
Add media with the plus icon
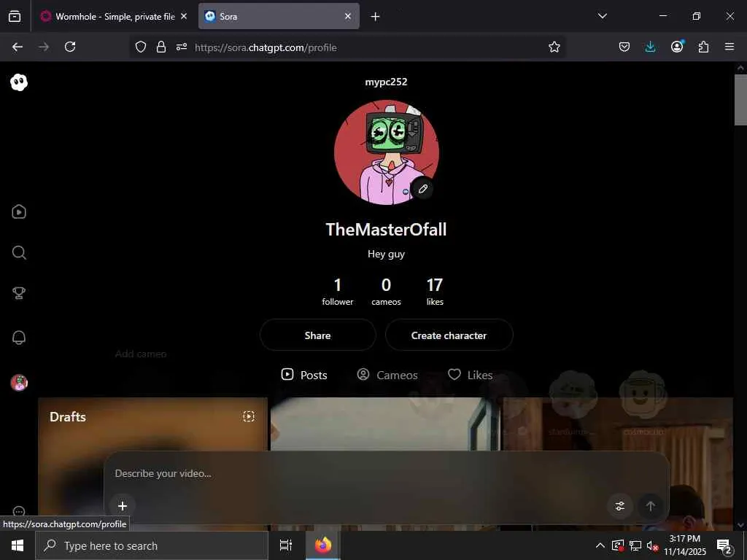pos(123,506)
